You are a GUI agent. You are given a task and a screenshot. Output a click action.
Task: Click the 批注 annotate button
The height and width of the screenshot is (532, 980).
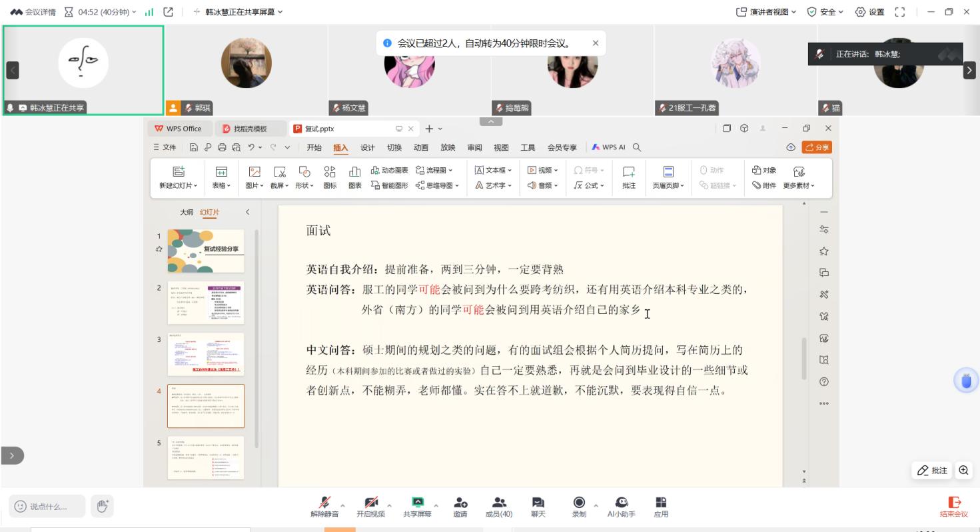pos(933,470)
